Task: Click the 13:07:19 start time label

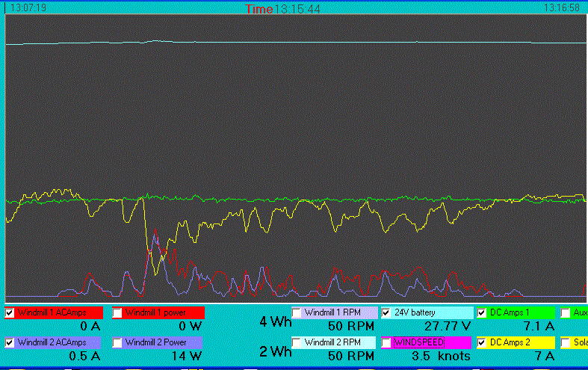Action: click(x=28, y=8)
